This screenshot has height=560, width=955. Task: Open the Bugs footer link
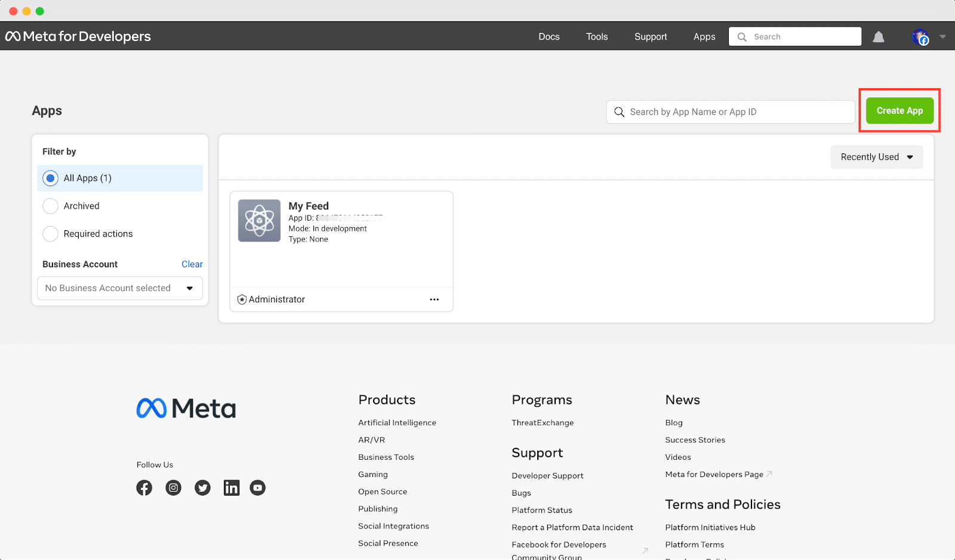(521, 493)
